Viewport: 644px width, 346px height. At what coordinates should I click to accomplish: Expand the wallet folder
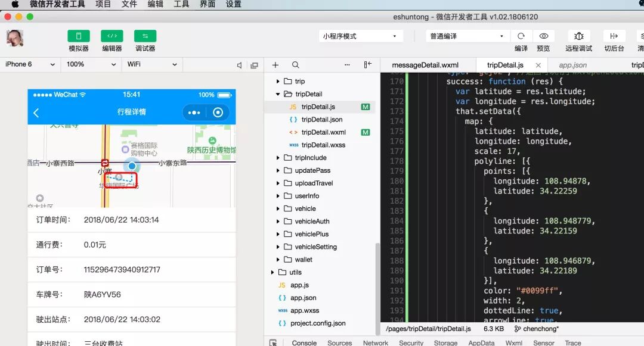pos(278,259)
